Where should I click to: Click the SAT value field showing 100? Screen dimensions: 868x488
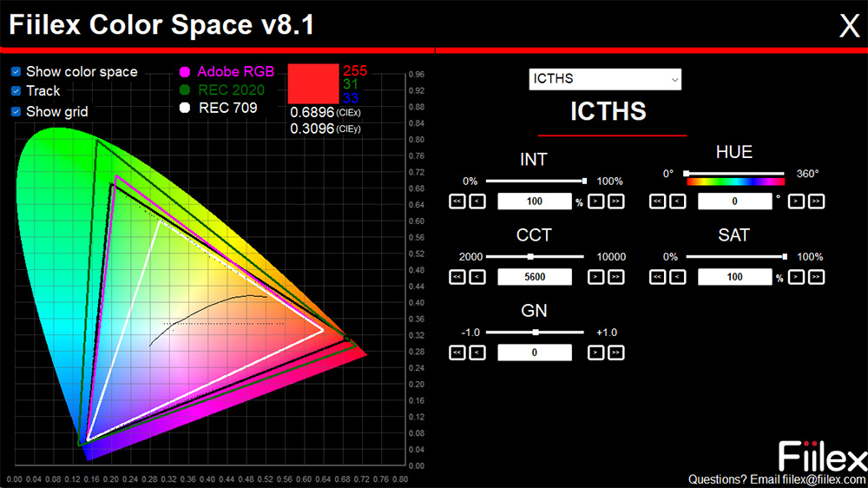[x=734, y=277]
